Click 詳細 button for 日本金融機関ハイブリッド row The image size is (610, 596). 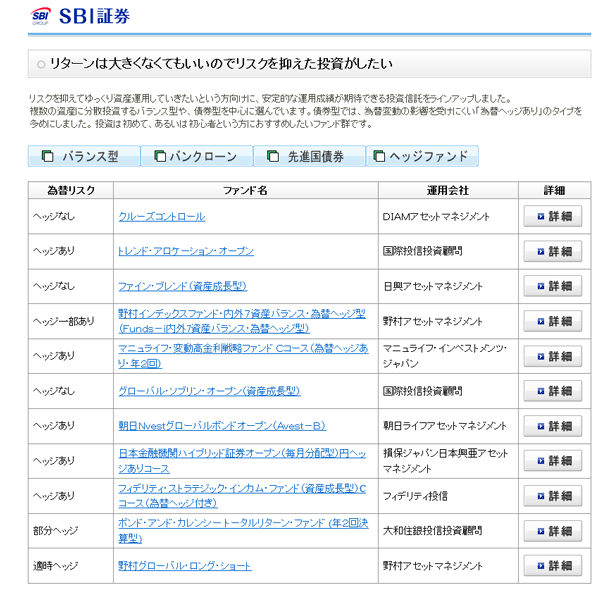pos(553,461)
